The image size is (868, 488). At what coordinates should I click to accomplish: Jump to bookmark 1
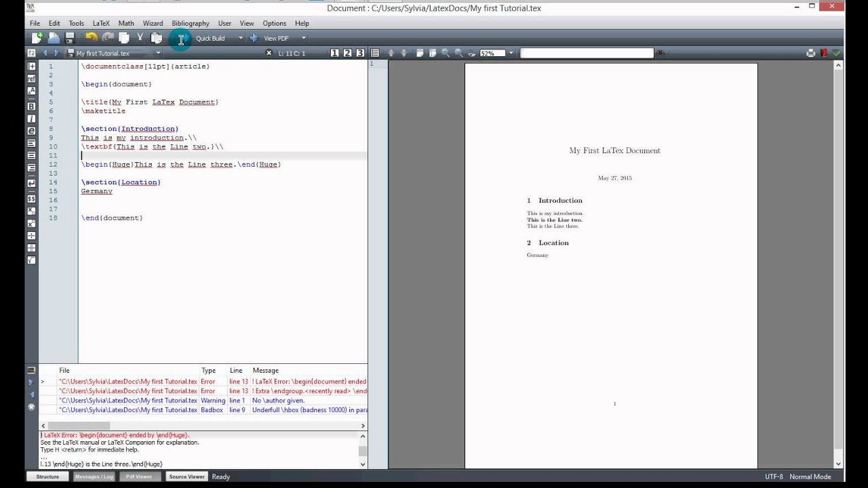coord(335,53)
